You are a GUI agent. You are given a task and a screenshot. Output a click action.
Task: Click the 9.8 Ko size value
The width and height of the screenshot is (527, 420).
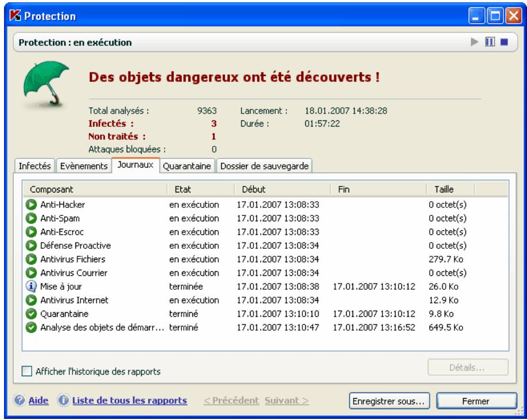click(x=441, y=314)
